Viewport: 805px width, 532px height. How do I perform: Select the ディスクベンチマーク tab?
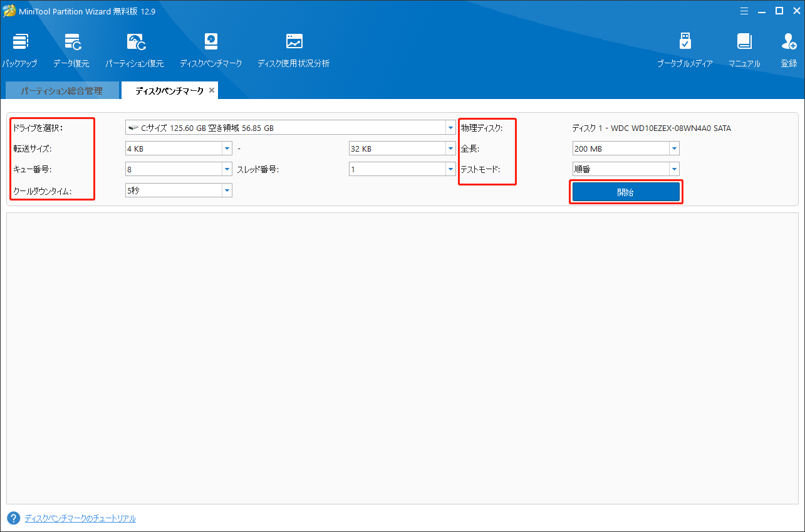click(169, 91)
